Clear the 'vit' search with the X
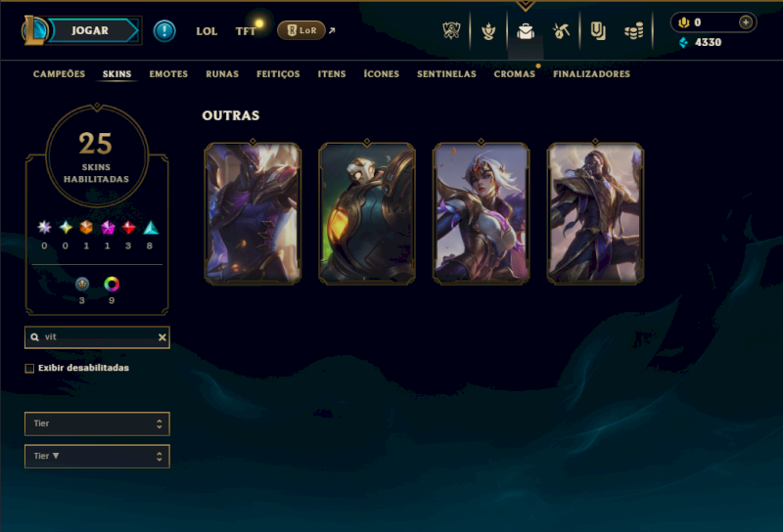Viewport: 783px width, 532px height. coord(162,337)
